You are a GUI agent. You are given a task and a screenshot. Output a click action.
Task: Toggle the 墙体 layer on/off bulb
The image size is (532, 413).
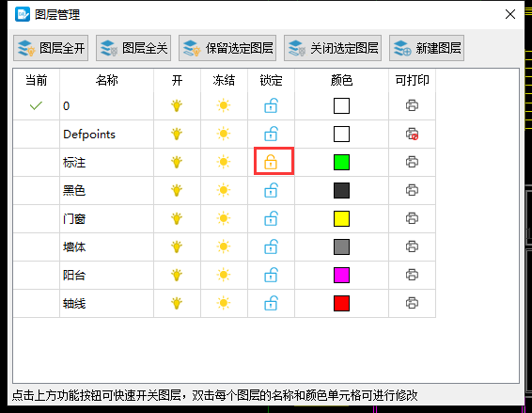point(177,246)
